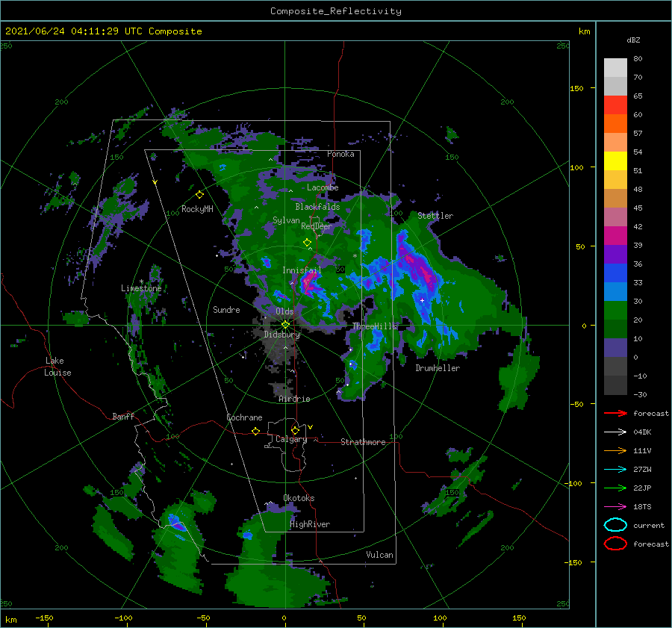Click the RockyMH label

(197, 209)
